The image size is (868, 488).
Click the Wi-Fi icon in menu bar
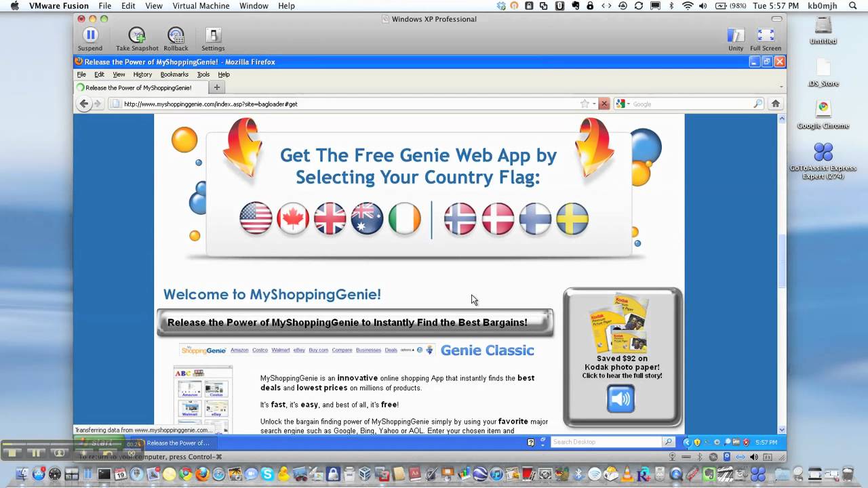pos(688,5)
